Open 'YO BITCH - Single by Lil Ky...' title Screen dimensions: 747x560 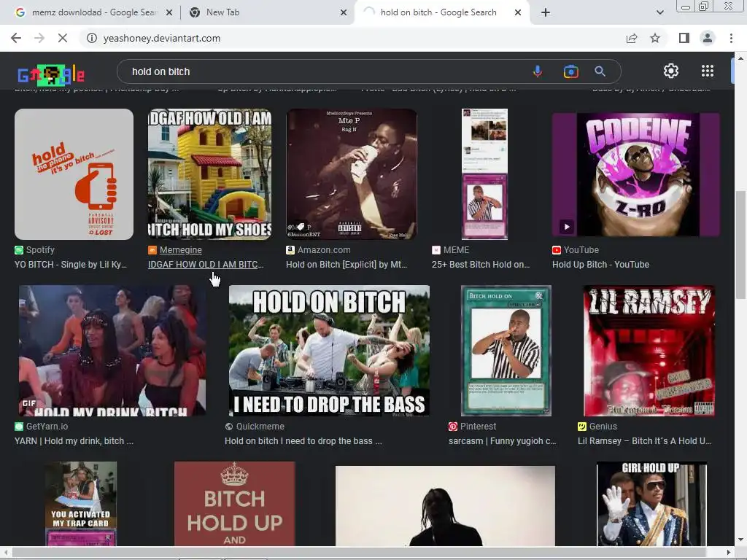71,265
